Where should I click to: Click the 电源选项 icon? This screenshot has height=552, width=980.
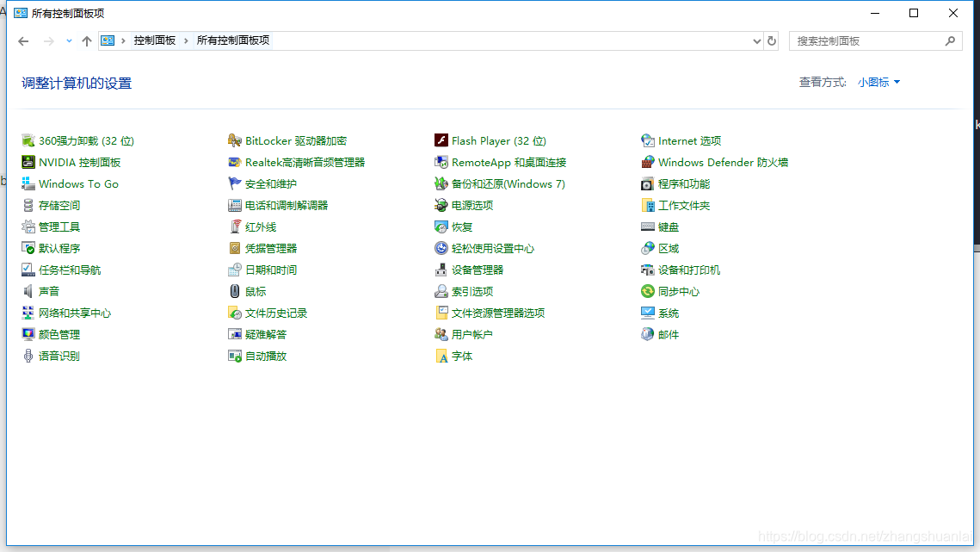(441, 205)
